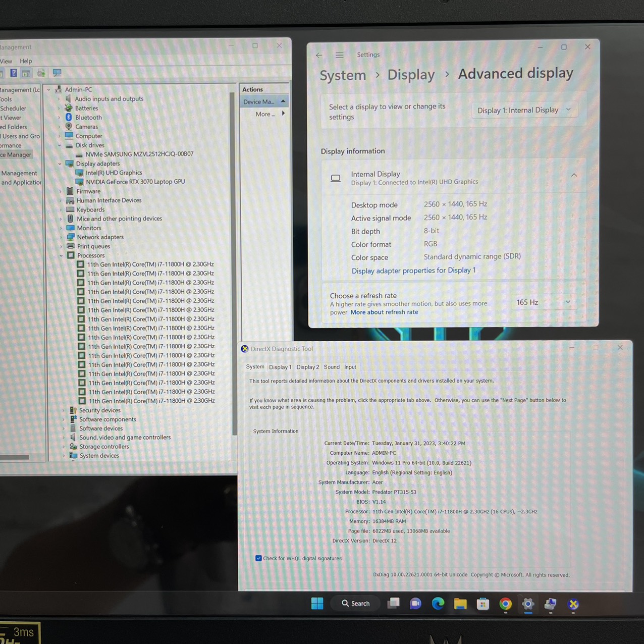Click More about refresh rate link
This screenshot has height=644, width=644.
click(x=384, y=312)
